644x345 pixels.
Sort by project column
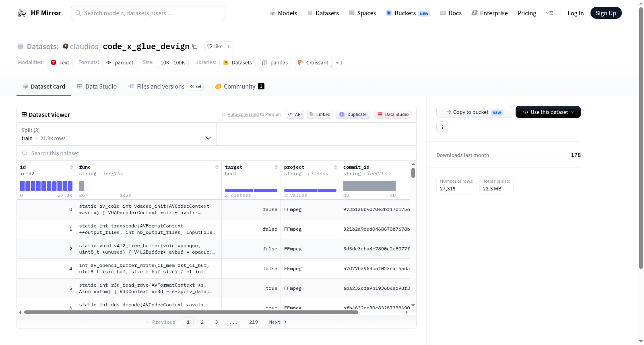(x=335, y=167)
